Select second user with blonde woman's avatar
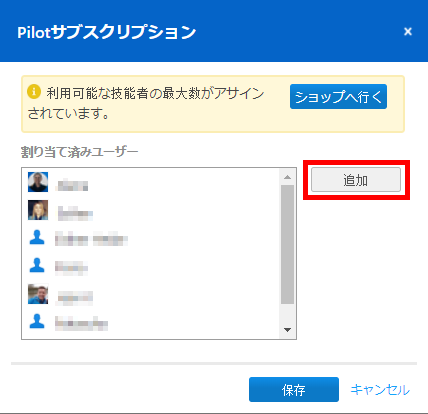This screenshot has height=414, width=428. click(x=38, y=210)
